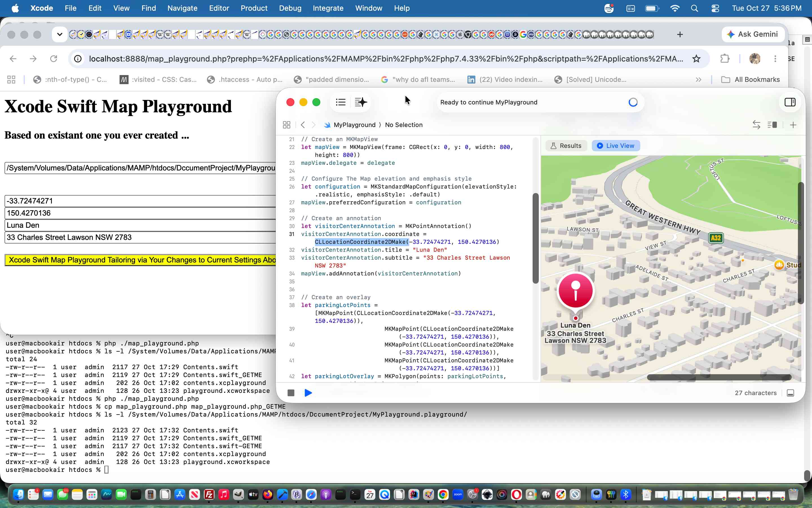
Task: Click the playground path input field
Action: point(140,168)
